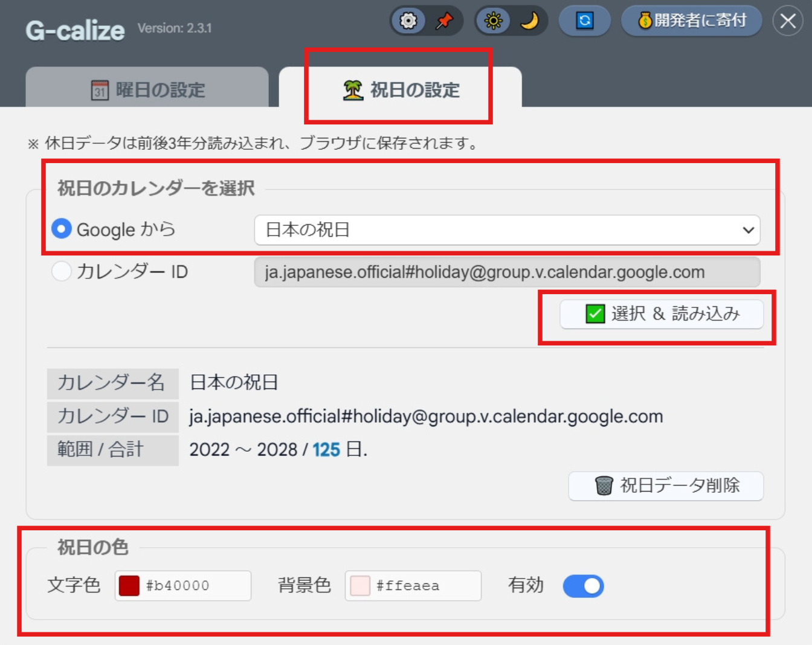Pick the pale pink 背景色 swatch
Image resolution: width=812 pixels, height=645 pixels.
coord(360,586)
